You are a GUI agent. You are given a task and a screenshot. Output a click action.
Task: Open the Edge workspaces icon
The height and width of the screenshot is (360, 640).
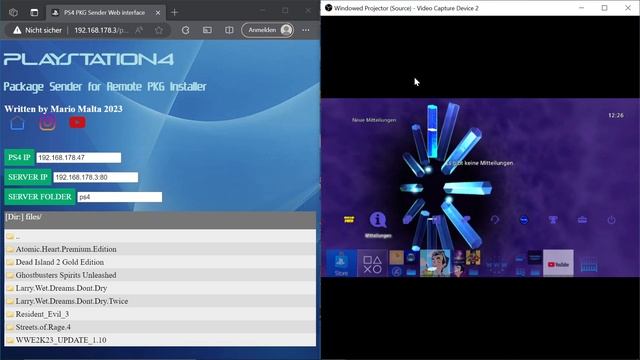point(13,13)
